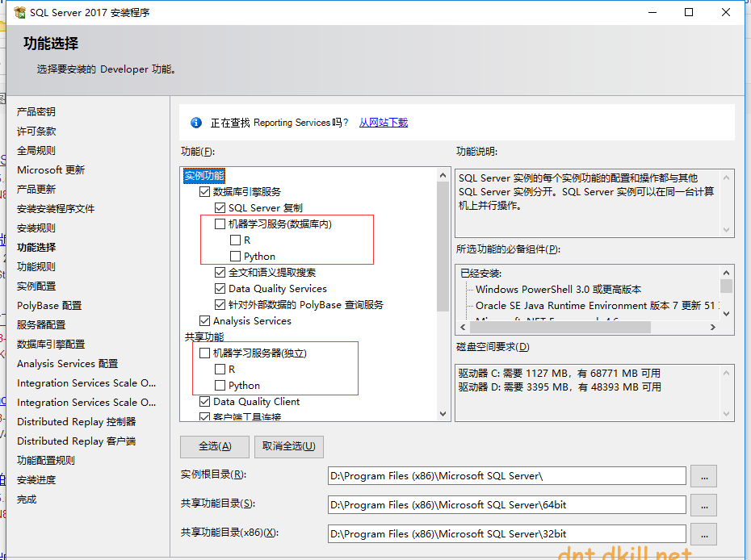This screenshot has height=560, width=751.
Task: Open 从网站下载 link
Action: (383, 123)
